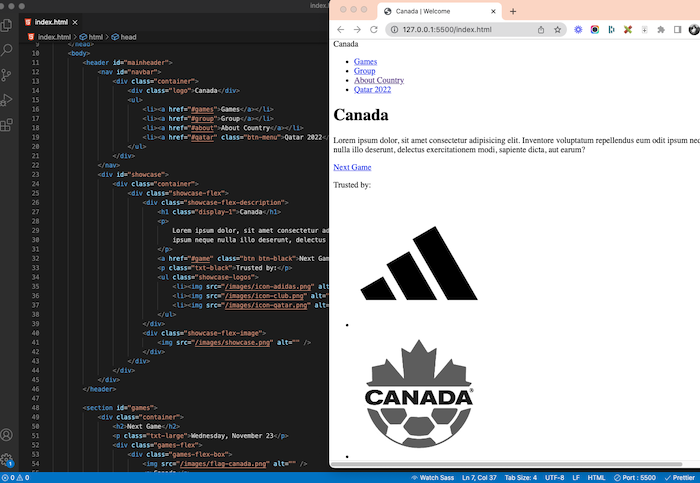Click the Canada heading on the page
The width and height of the screenshot is (700, 483).
(x=361, y=115)
